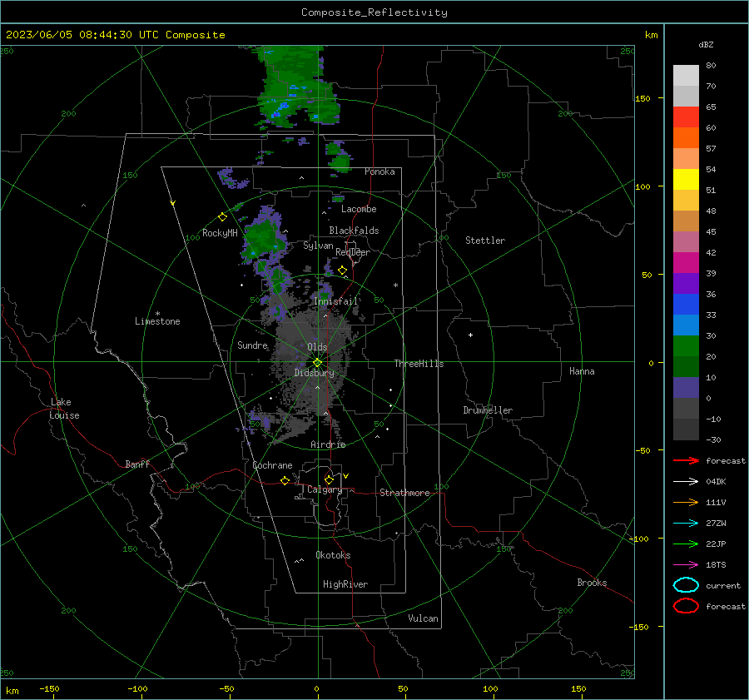
Task: Select the magenta 39–42 dBZ color swatch
Action: 686,263
